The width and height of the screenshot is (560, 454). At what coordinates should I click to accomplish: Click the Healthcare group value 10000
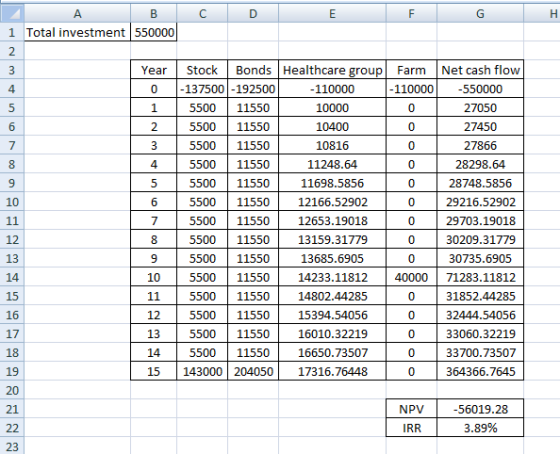[332, 108]
